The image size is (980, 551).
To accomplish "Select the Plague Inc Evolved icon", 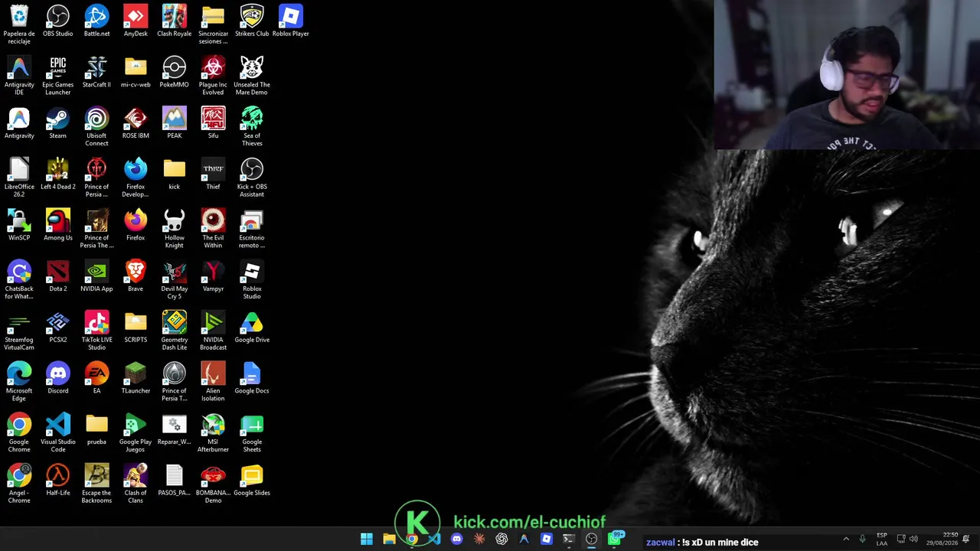I will click(x=213, y=76).
